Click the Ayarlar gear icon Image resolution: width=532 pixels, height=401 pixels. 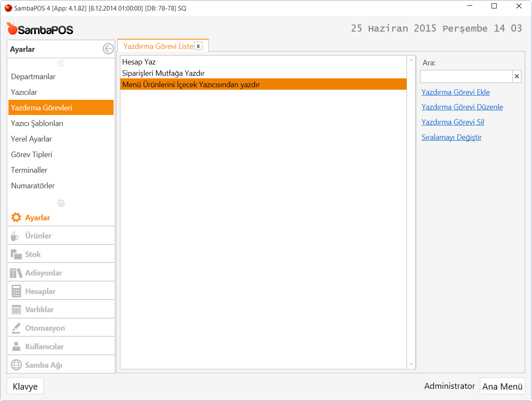click(x=16, y=218)
